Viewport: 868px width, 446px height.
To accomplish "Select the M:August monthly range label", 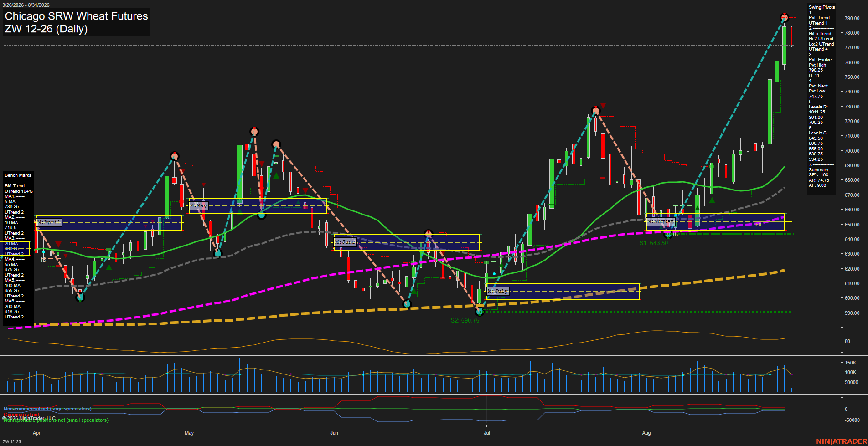I will (x=660, y=221).
